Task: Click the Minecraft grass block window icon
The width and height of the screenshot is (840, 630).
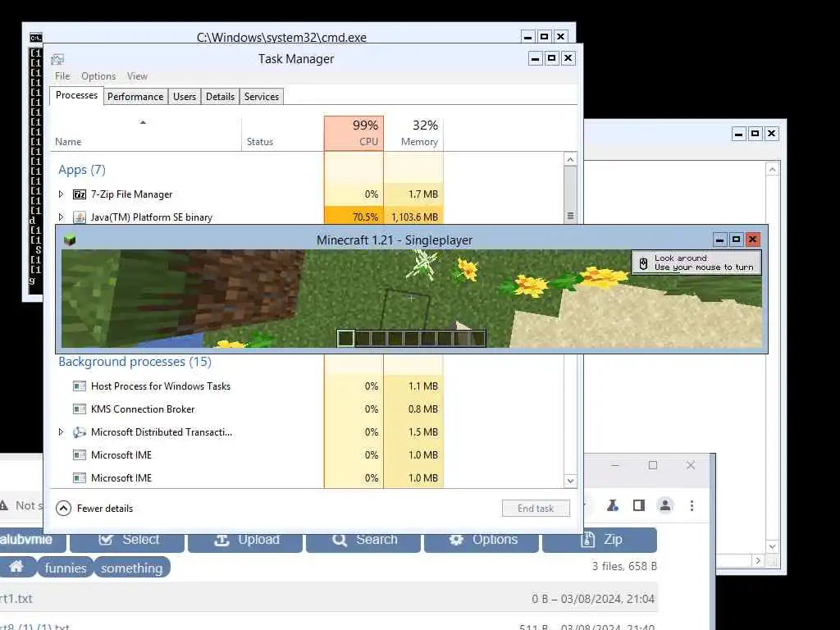Action: [70, 240]
